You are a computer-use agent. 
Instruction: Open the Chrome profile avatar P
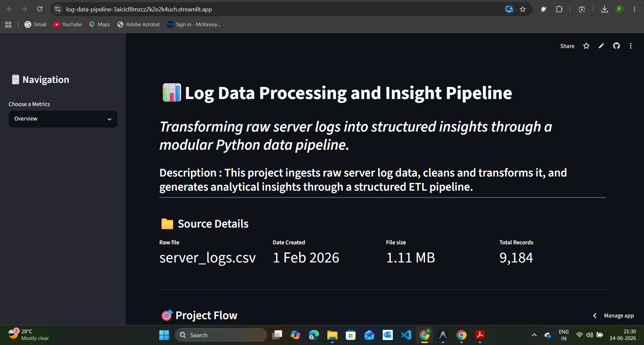pyautogui.click(x=619, y=9)
